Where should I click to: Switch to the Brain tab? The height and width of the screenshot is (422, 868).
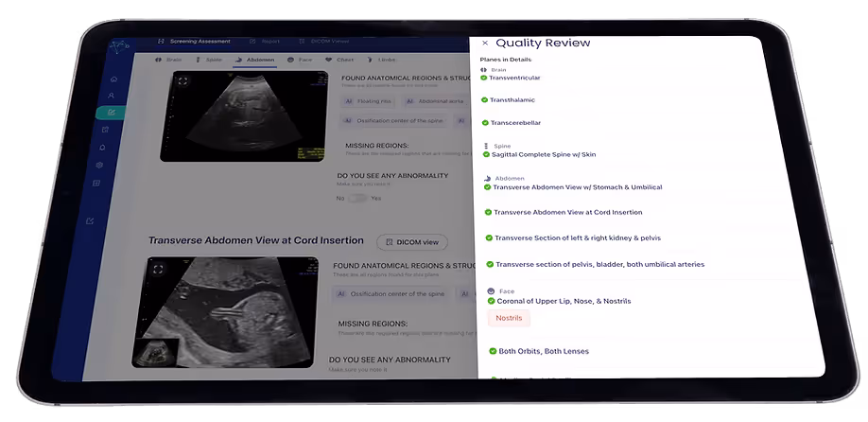tap(171, 60)
